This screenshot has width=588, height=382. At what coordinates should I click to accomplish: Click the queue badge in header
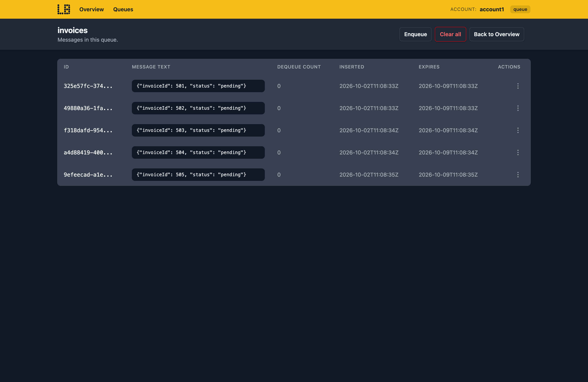click(520, 9)
